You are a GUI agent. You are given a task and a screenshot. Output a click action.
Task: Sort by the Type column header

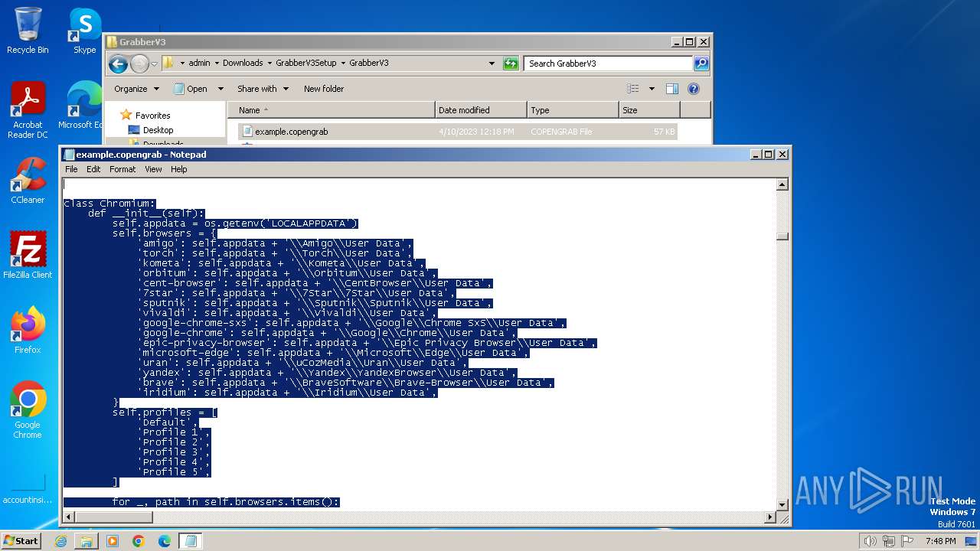(573, 110)
